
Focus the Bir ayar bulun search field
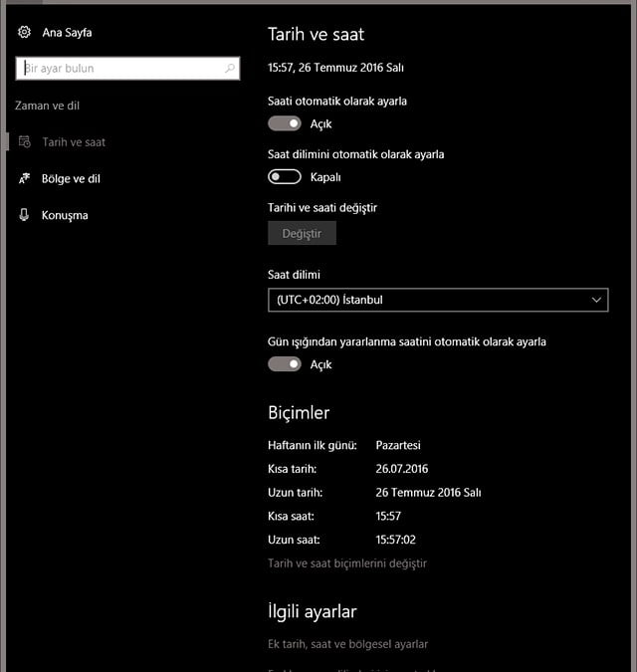pos(119,69)
